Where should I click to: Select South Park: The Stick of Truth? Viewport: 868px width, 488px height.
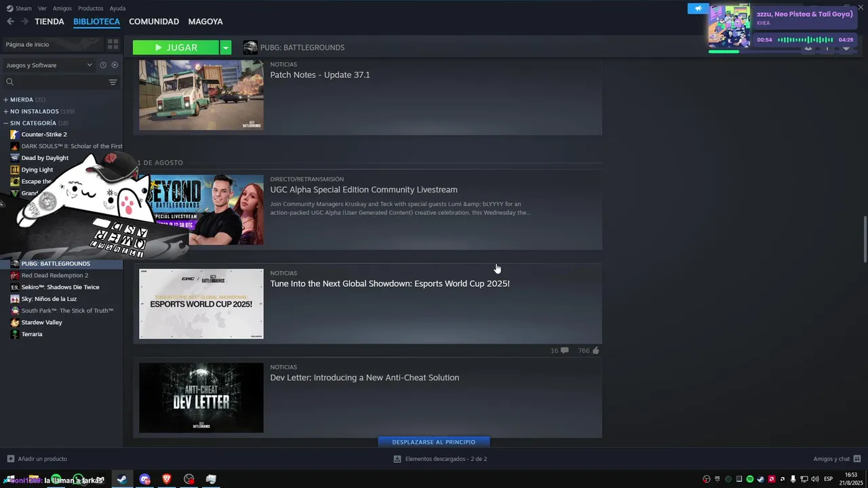tap(67, 310)
